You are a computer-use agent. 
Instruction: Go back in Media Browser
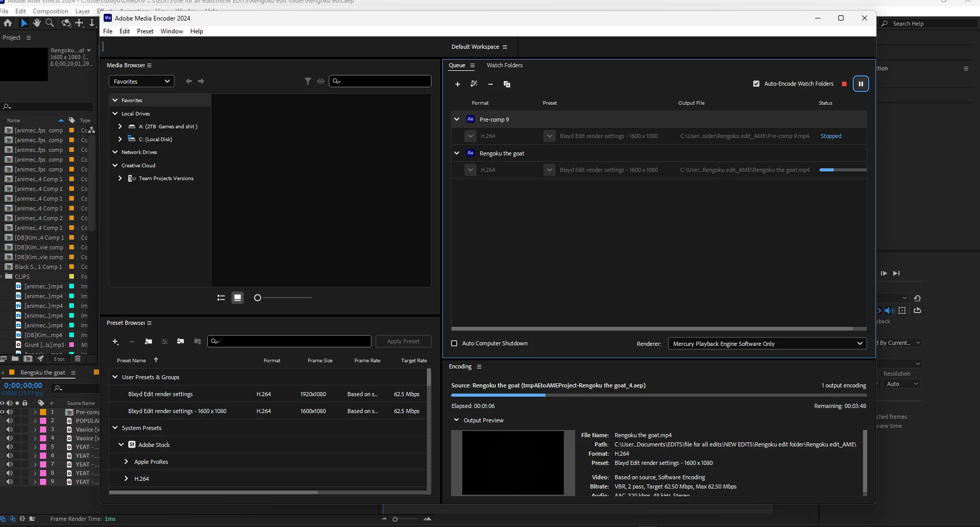pos(189,81)
